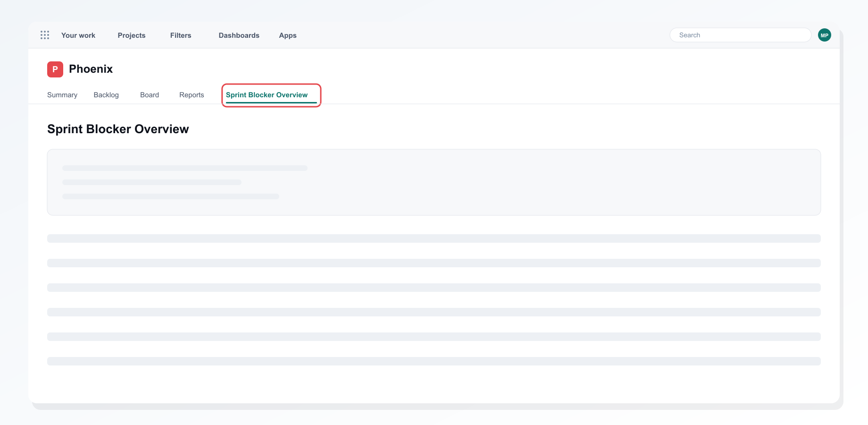Open the Projects menu
868x425 pixels.
(132, 35)
